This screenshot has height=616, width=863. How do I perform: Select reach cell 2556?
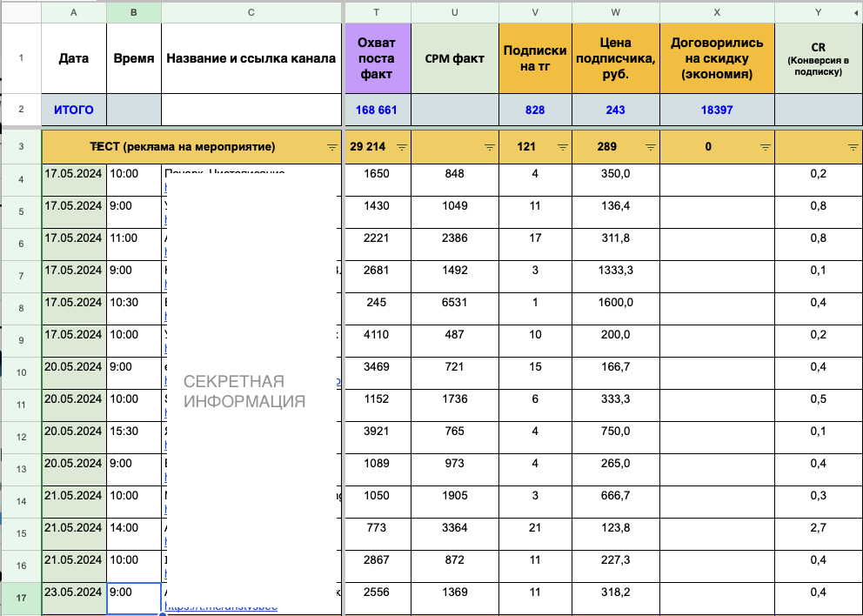pyautogui.click(x=377, y=599)
